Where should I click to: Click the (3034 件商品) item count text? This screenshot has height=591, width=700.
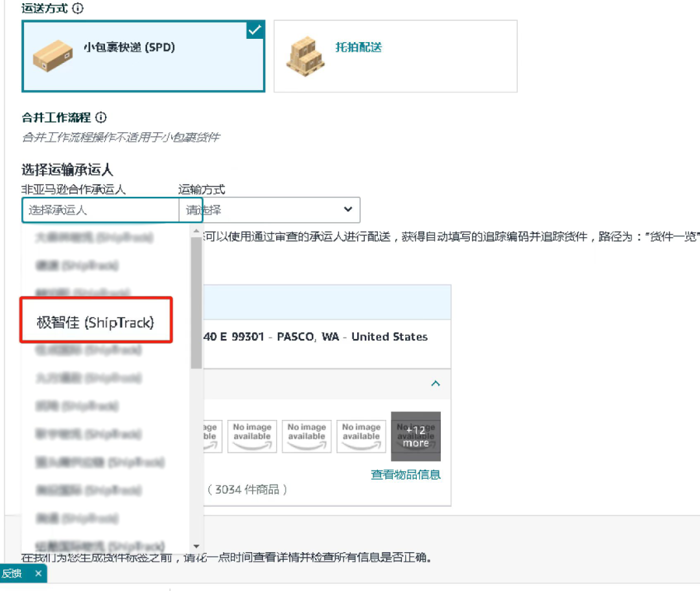[247, 489]
